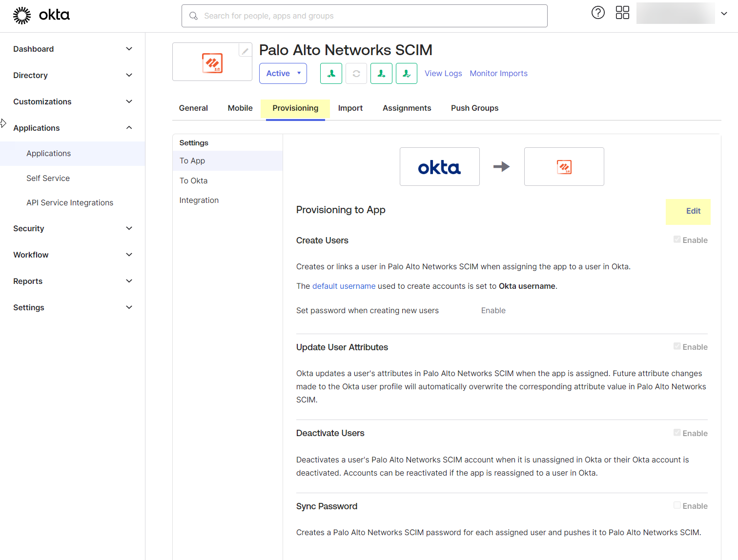Click Edit for Provisioning to App
Screen dimensions: 738x560
693,211
